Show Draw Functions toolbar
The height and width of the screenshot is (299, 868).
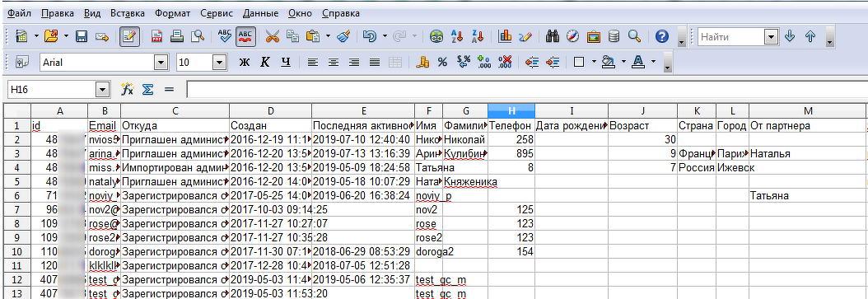525,36
